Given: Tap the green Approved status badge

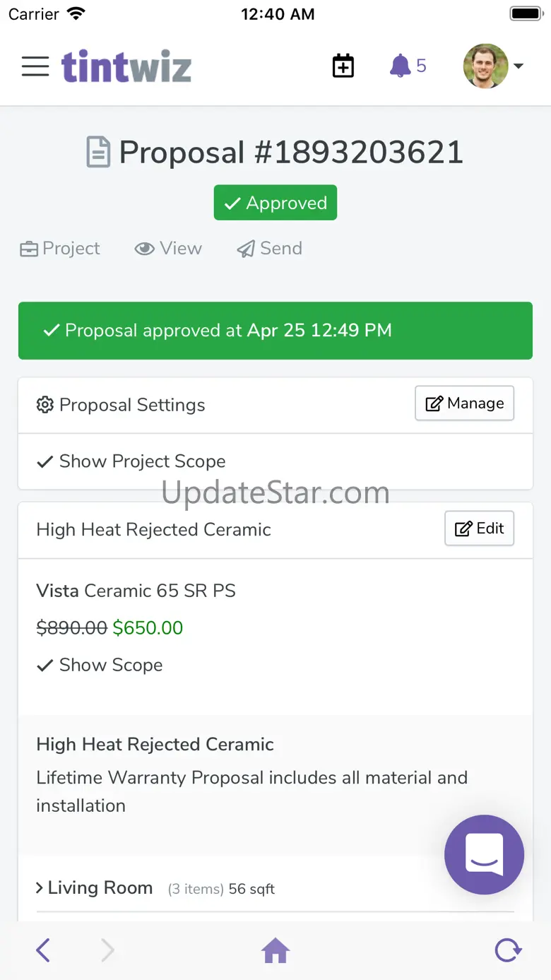Looking at the screenshot, I should (275, 203).
